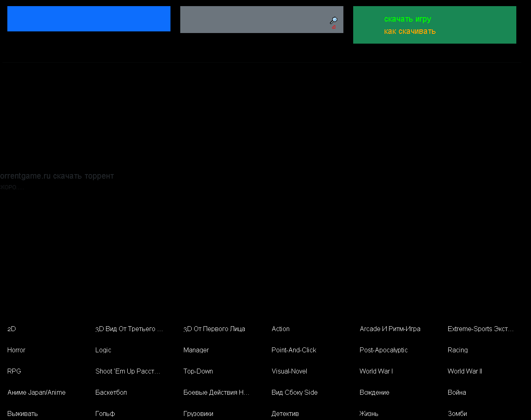This screenshot has width=531, height=420.
Task: Open the Racing category
Action: [x=458, y=350]
